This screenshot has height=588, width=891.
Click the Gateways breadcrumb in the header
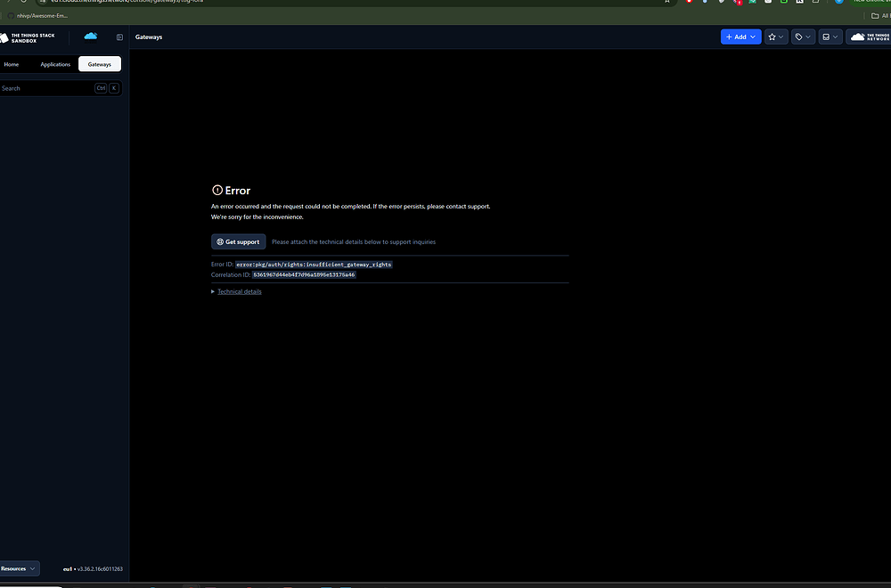click(x=149, y=37)
